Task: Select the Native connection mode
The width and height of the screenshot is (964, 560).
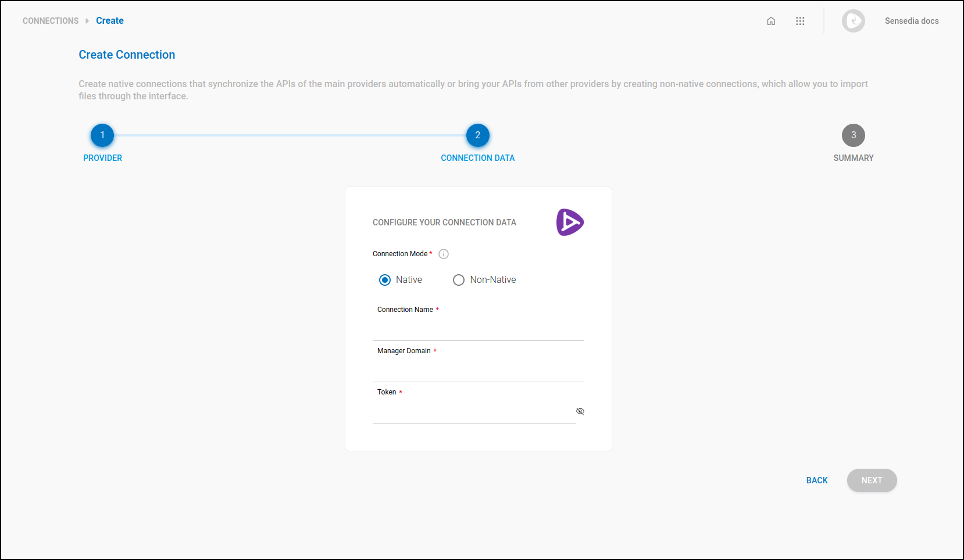Action: pyautogui.click(x=385, y=279)
